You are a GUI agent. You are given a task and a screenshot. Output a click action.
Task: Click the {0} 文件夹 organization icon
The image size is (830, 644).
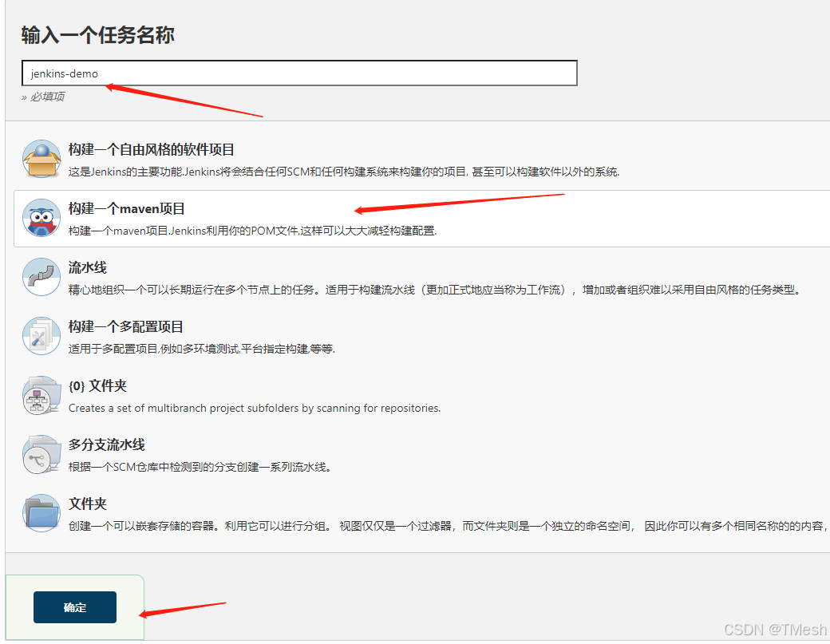click(x=41, y=395)
